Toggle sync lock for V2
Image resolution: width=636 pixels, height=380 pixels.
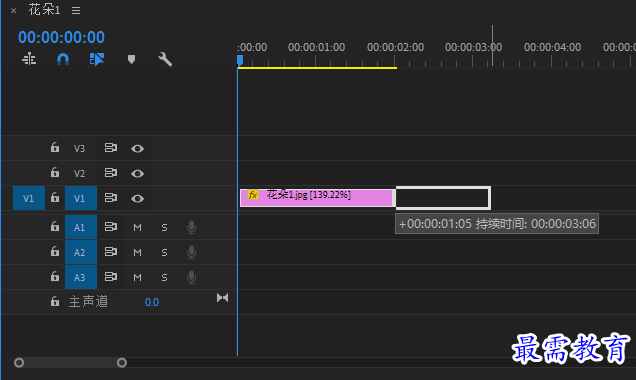[x=111, y=173]
